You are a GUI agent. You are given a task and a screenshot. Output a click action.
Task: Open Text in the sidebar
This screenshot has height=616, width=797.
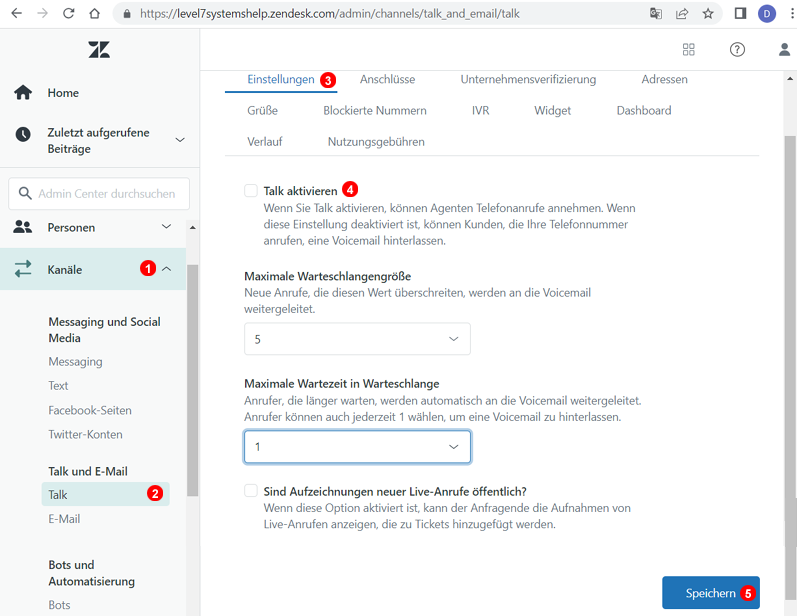58,386
